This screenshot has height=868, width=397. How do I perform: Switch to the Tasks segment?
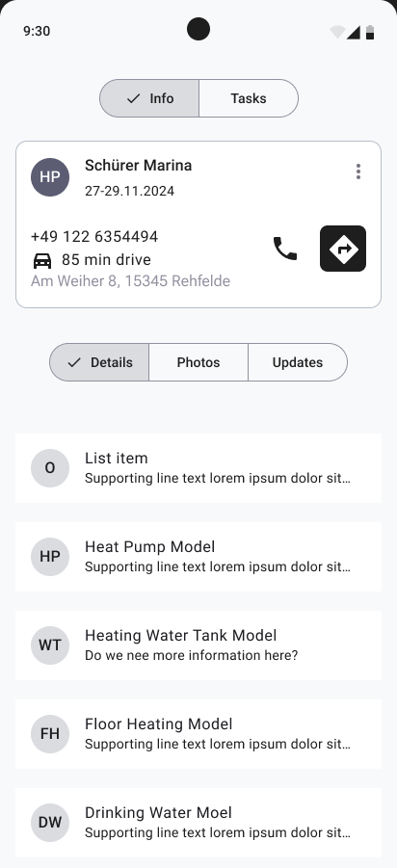[249, 98]
